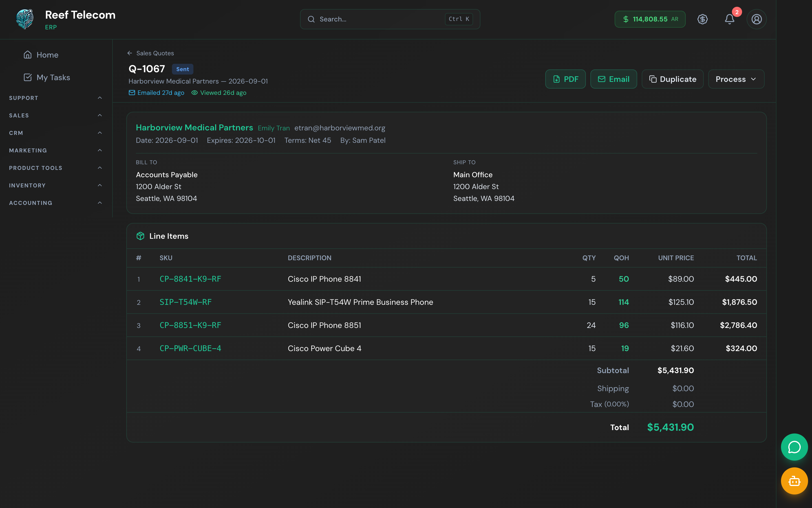Viewport: 812px width, 508px height.
Task: Click the Line Items box icon
Action: coord(140,236)
